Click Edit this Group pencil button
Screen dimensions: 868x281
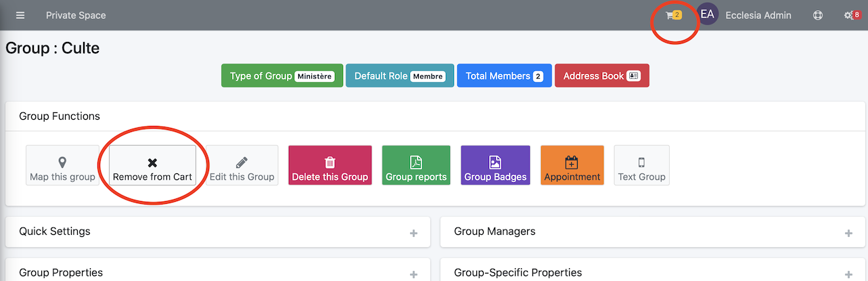[242, 165]
